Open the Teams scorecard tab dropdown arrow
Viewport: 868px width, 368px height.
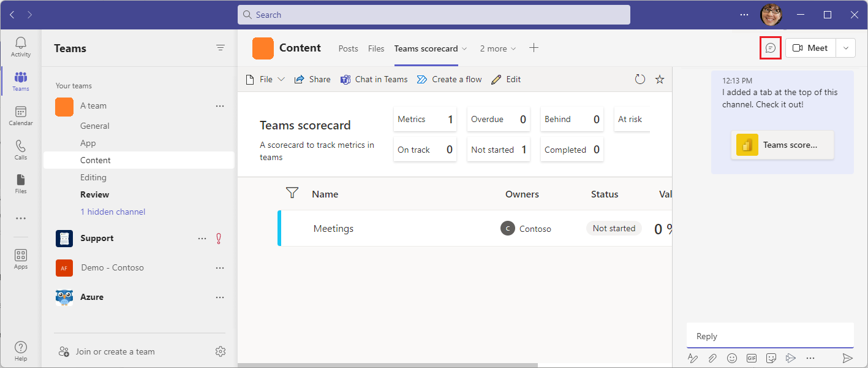(x=464, y=48)
